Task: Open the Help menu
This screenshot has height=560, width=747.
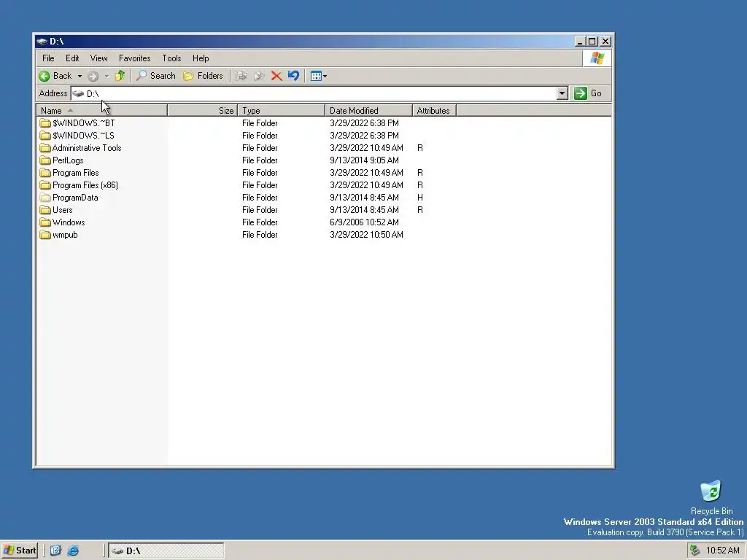Action: click(201, 58)
